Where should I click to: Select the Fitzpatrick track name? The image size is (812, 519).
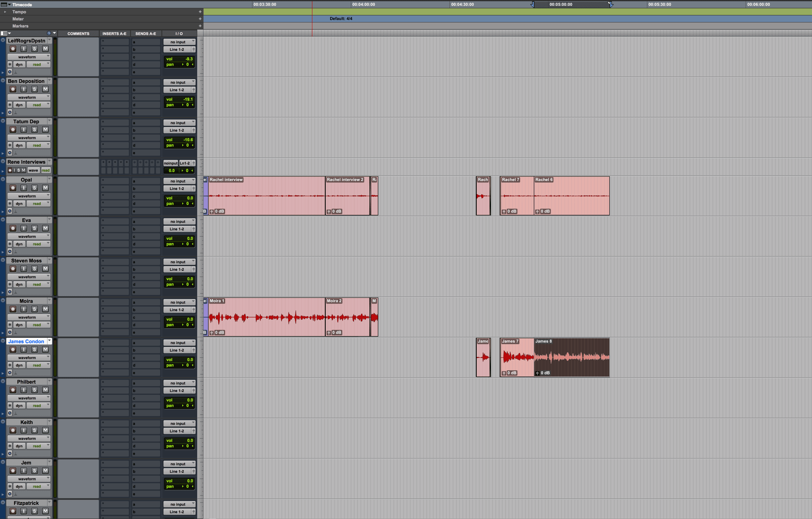[26, 503]
